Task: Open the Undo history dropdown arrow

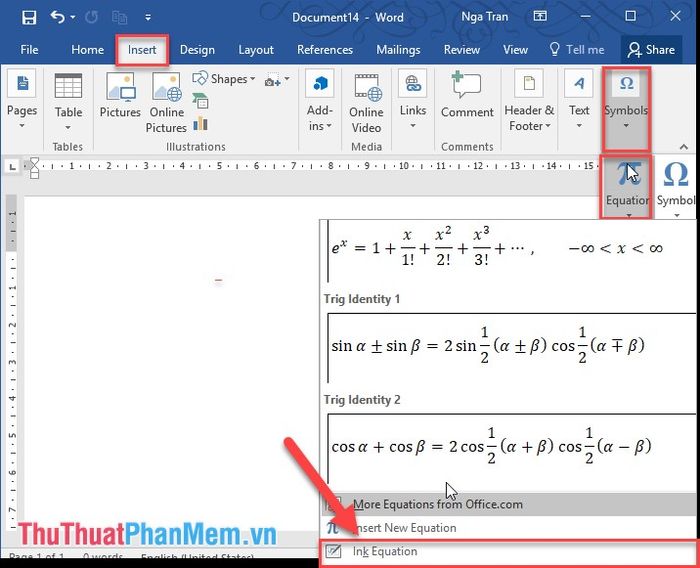Action: point(73,17)
